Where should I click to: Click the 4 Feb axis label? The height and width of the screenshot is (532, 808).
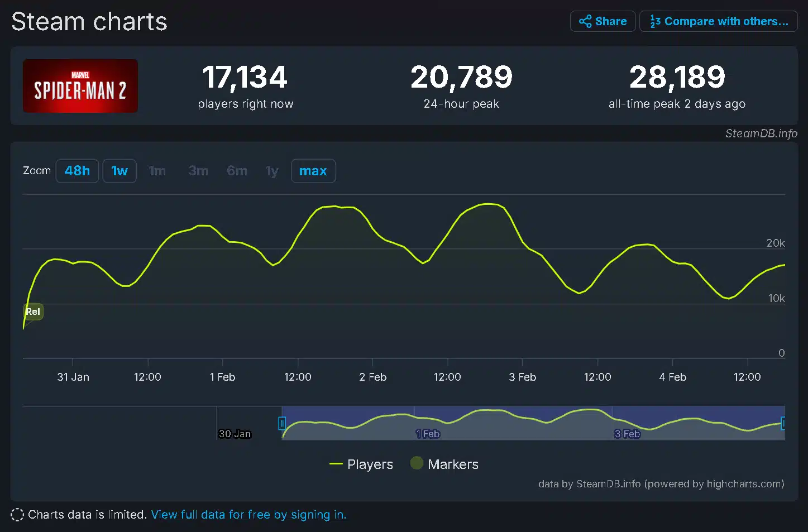672,377
